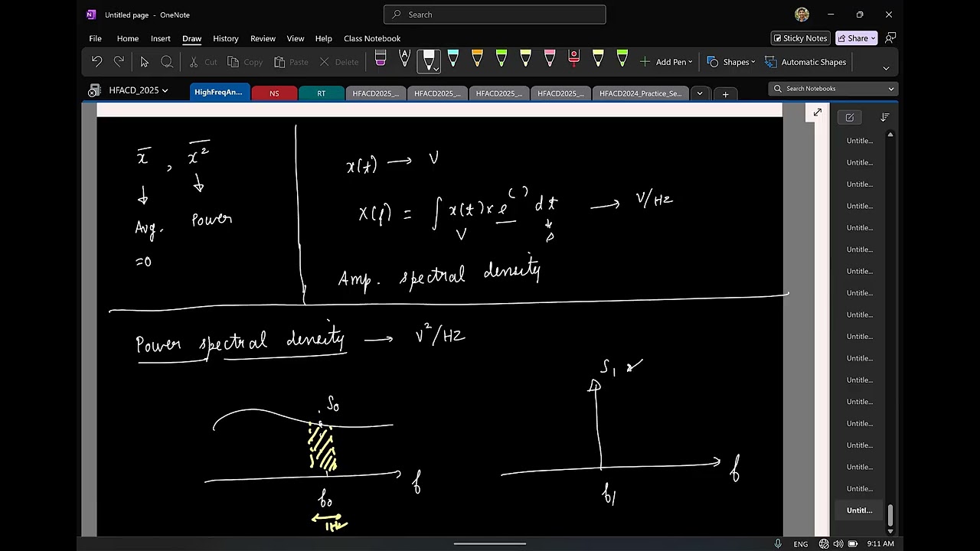Select the red pen

click(x=573, y=59)
